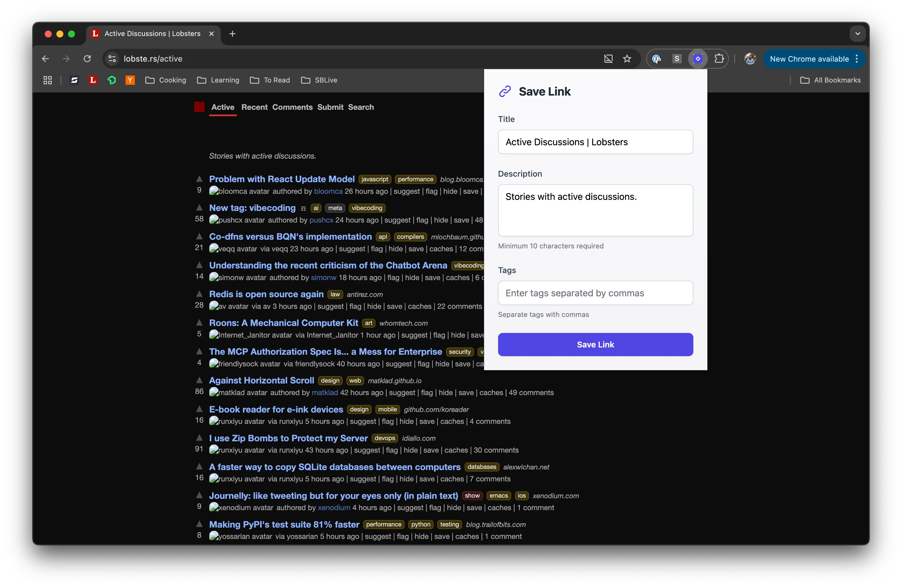The image size is (902, 588).
Task: Upvote Redis is open source again
Action: [x=199, y=294]
